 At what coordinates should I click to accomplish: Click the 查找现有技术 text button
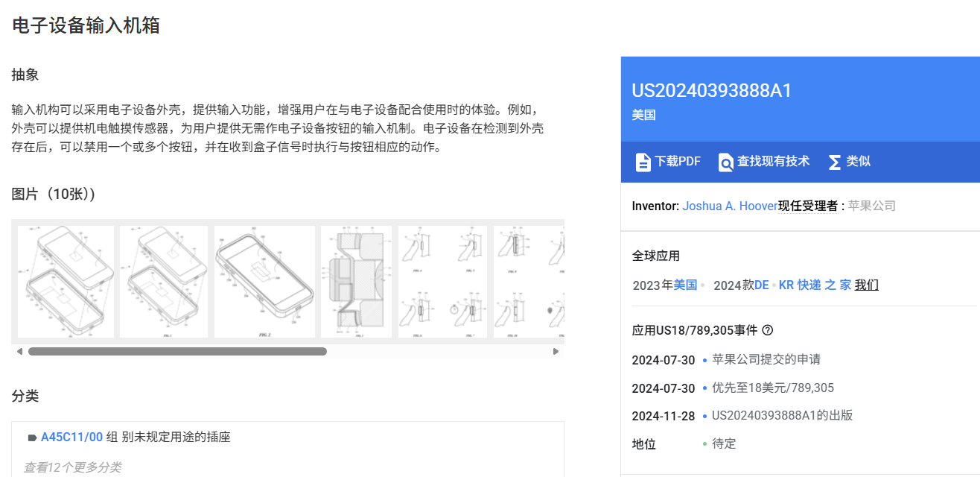[773, 162]
